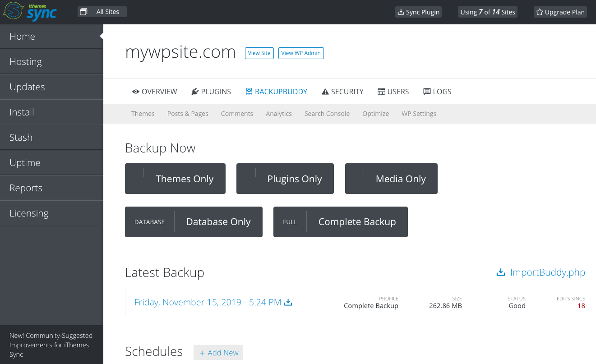Go to Search Console sub-tab

[327, 114]
